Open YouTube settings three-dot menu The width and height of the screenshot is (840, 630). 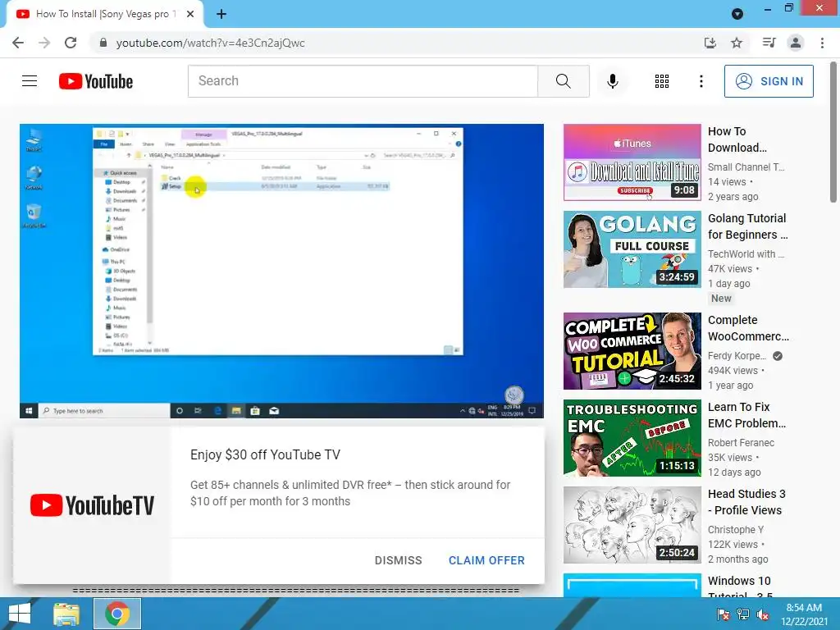[701, 81]
